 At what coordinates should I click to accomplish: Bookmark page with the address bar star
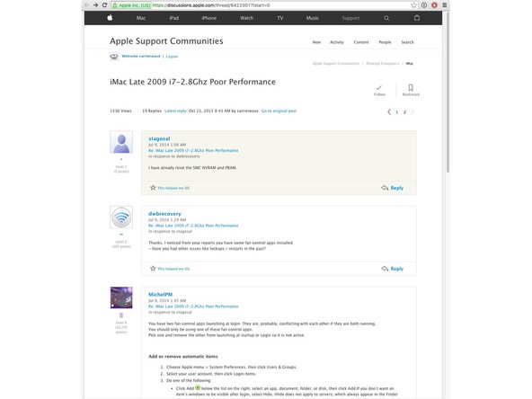click(x=414, y=5)
